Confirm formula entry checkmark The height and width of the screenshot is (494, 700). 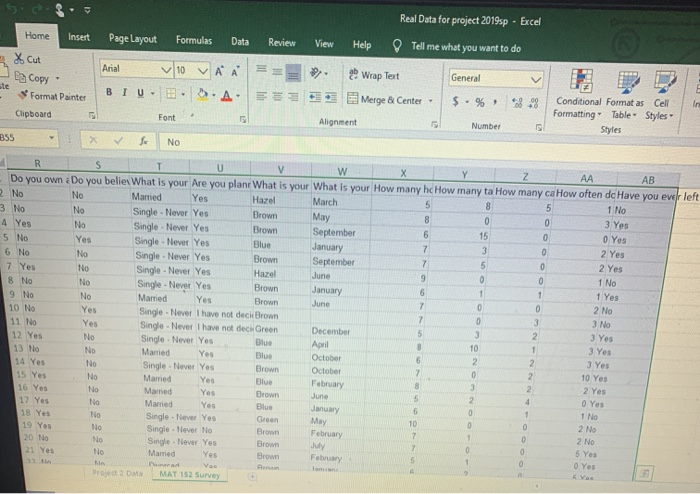[118, 141]
